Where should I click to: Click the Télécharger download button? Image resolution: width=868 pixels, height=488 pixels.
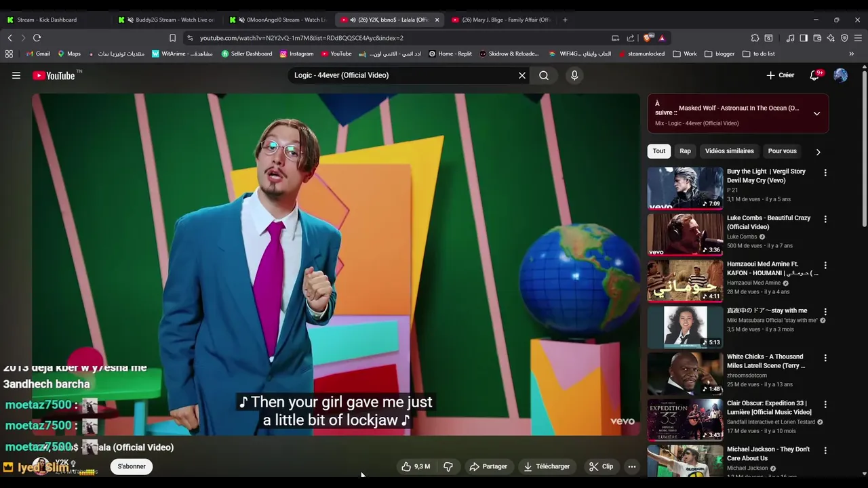tap(547, 466)
